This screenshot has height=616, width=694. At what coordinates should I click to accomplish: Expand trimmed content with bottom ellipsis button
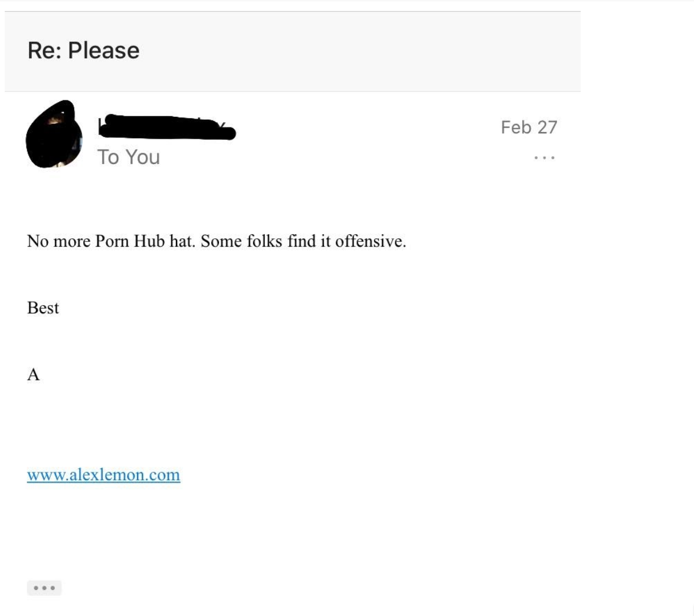click(44, 588)
